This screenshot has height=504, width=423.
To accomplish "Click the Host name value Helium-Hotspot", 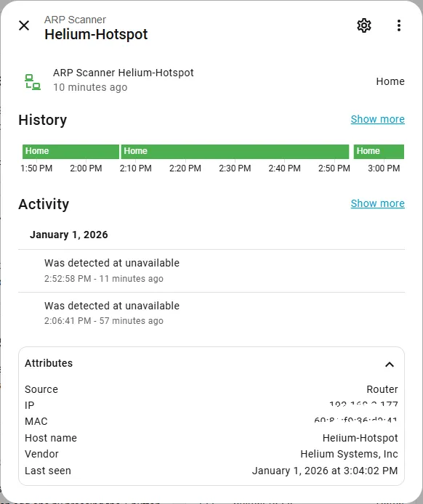I will tap(360, 438).
